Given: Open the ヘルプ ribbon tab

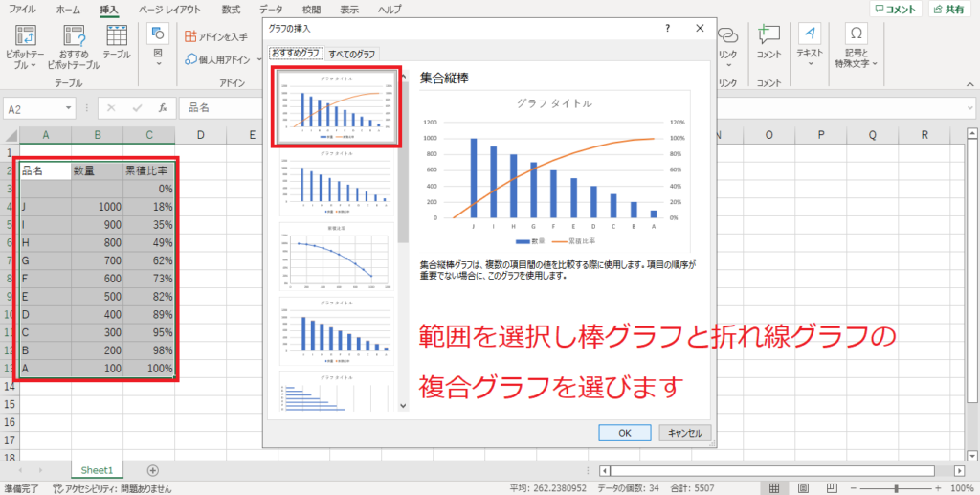Looking at the screenshot, I should coord(390,10).
